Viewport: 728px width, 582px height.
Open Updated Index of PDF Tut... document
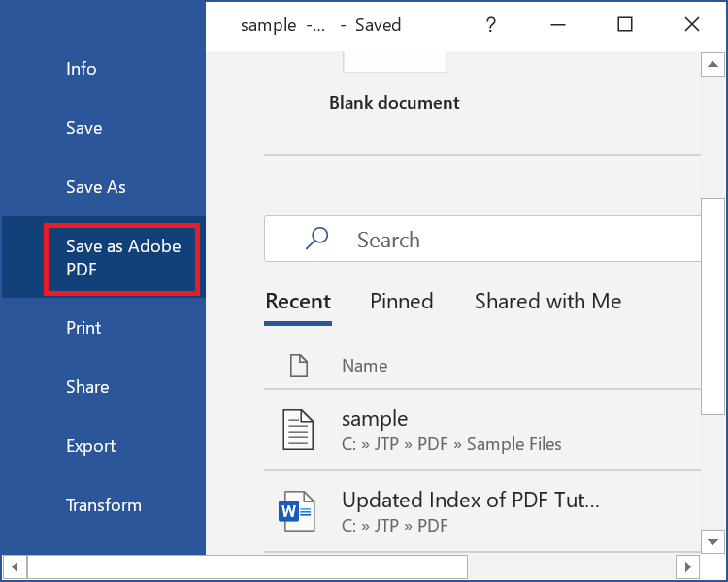pyautogui.click(x=482, y=511)
